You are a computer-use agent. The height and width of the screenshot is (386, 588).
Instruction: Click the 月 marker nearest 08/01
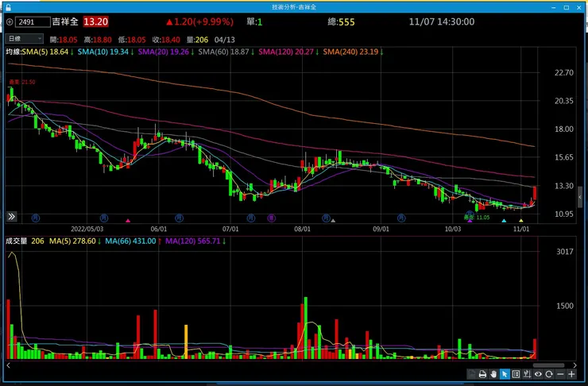pyautogui.click(x=327, y=218)
